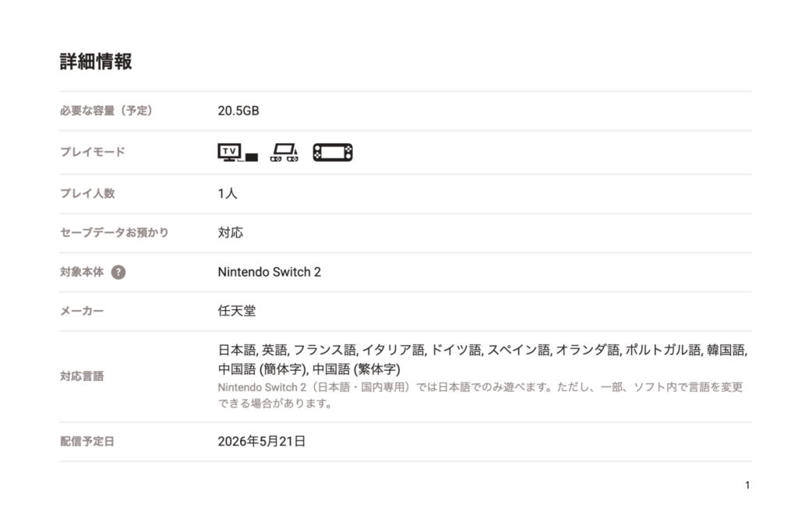Select the セーブデータお預かり label
Viewport: 798px width, 532px height.
click(x=114, y=232)
